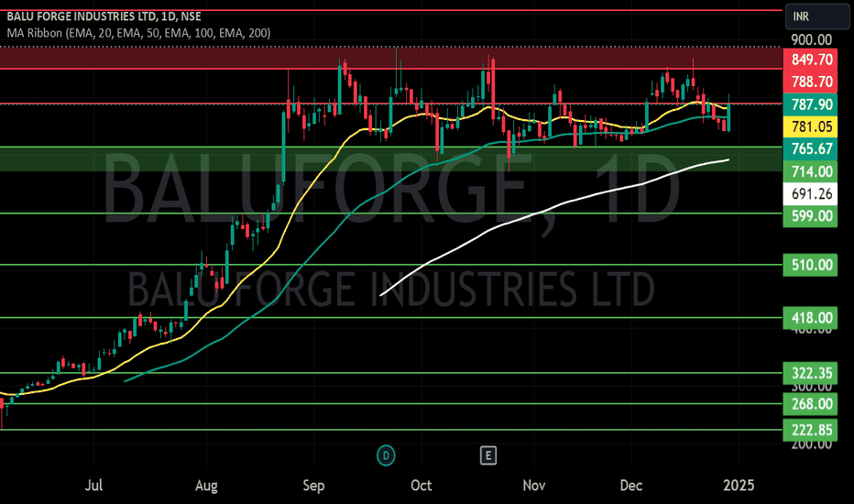
Task: Click the 222.85 support level label
Action: (x=810, y=430)
